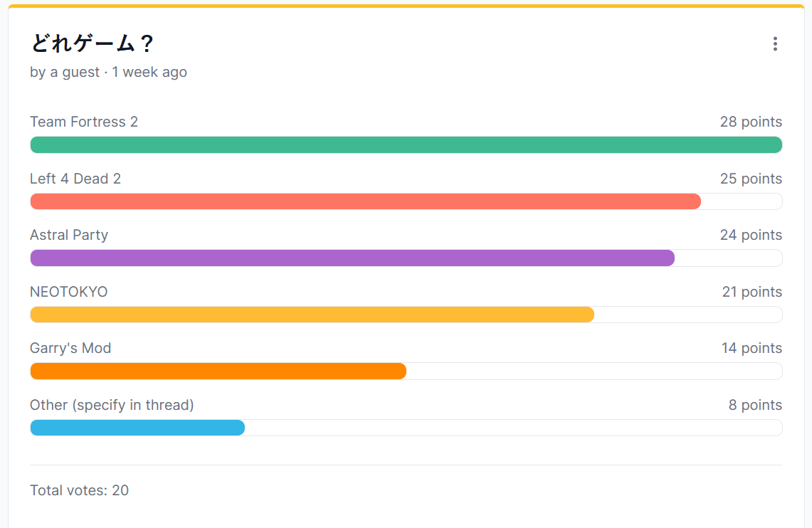This screenshot has height=528, width=812.
Task: Select the Astral Party option label
Action: click(69, 235)
